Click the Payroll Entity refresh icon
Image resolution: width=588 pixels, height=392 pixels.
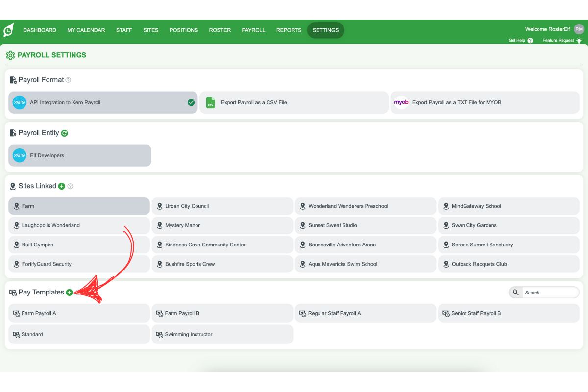[x=66, y=133]
